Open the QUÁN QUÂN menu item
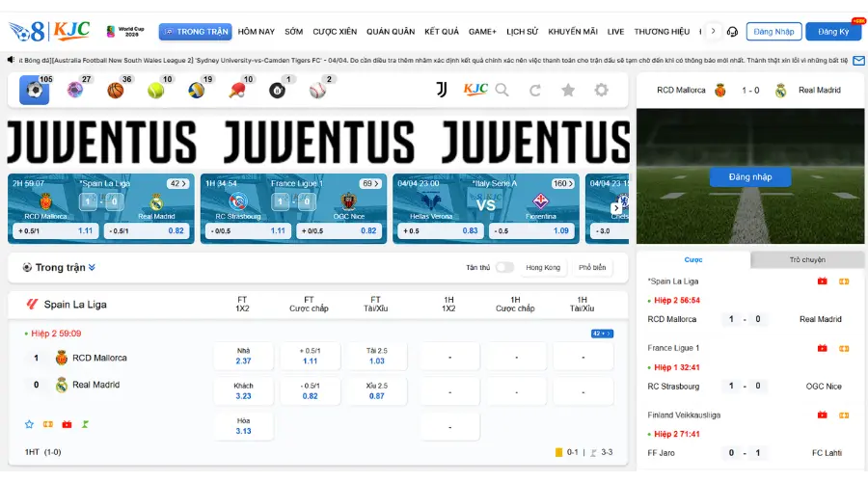The image size is (868, 482). pos(391,32)
